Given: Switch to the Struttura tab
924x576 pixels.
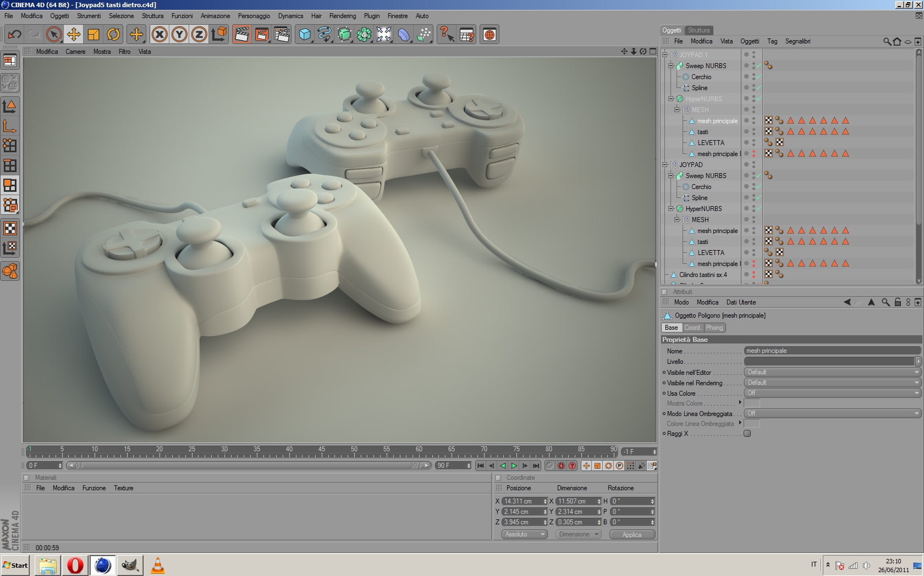Looking at the screenshot, I should [x=698, y=30].
